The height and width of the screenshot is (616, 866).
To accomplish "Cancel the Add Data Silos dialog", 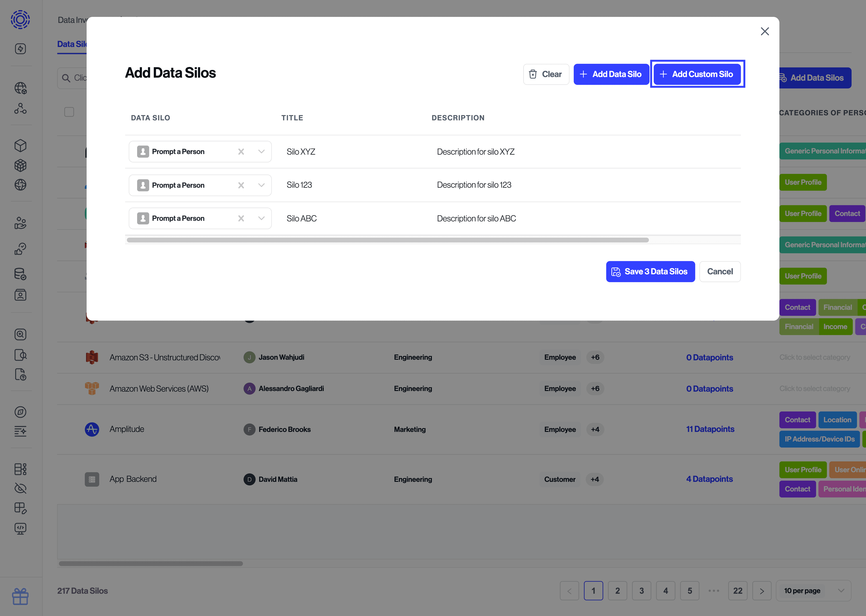I will (x=720, y=272).
